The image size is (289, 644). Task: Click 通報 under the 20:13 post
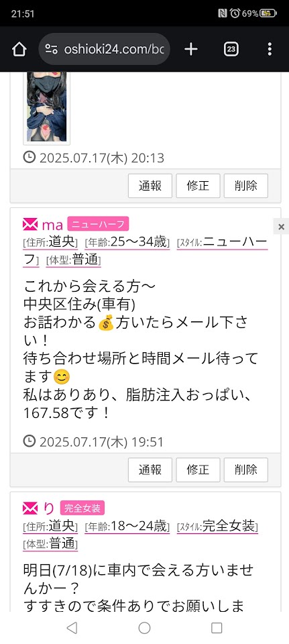click(x=150, y=186)
